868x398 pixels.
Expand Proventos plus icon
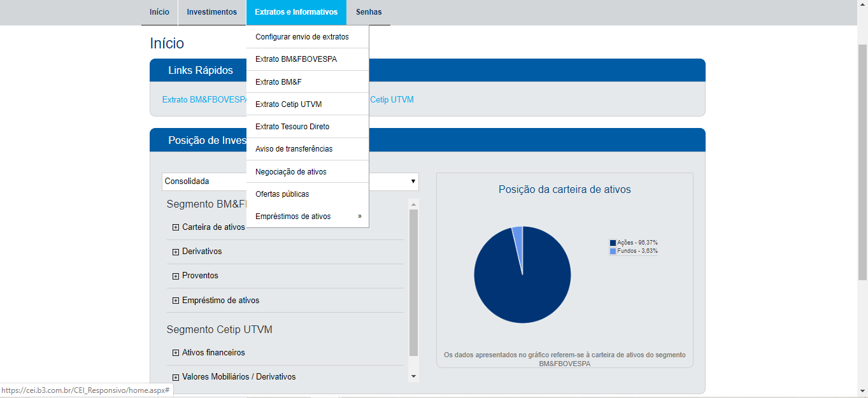click(x=176, y=276)
